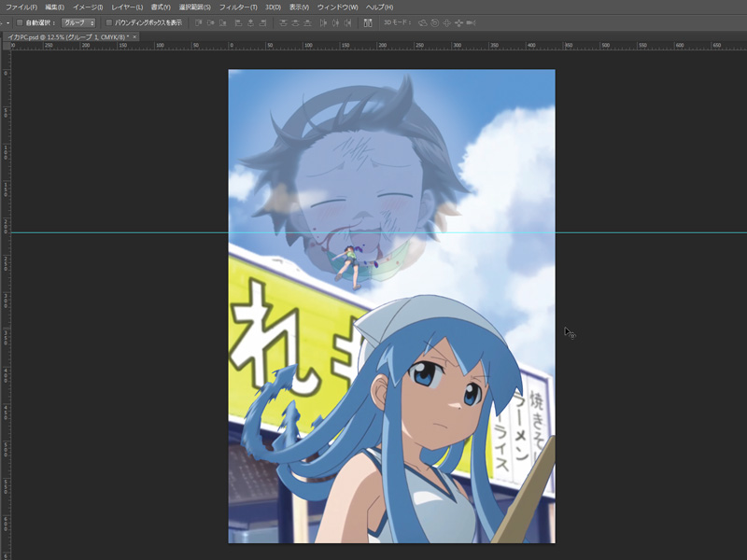Select the 3D pan object icon
Viewport: 747px width, 560px height.
[x=447, y=22]
